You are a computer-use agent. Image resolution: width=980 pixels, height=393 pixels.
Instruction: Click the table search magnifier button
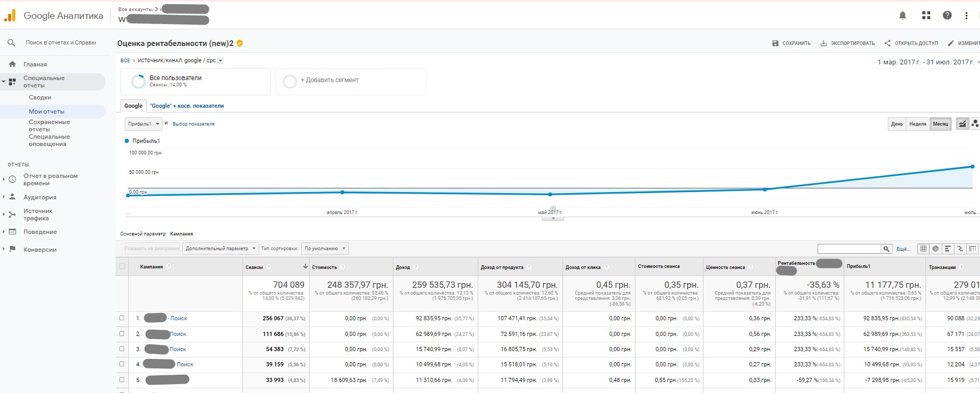pyautogui.click(x=886, y=249)
